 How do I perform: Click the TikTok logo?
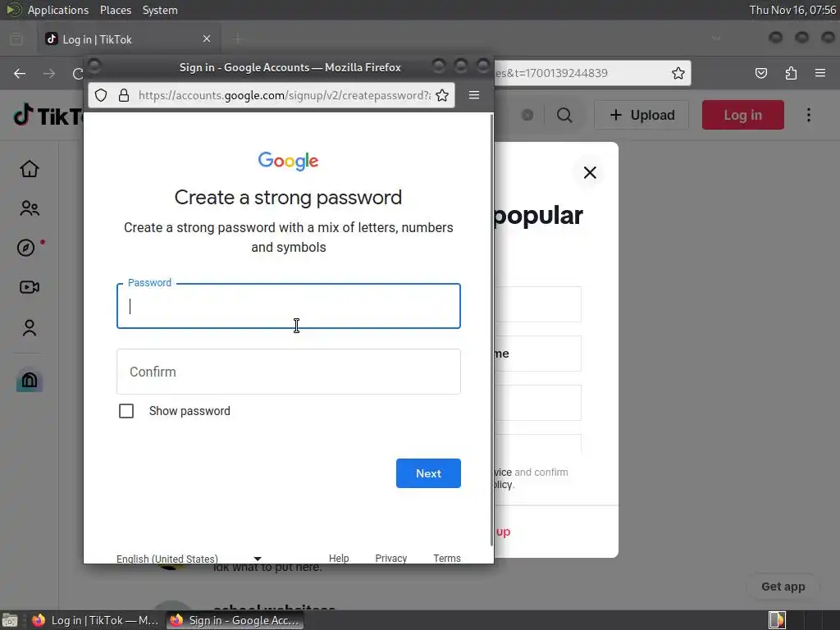48,115
